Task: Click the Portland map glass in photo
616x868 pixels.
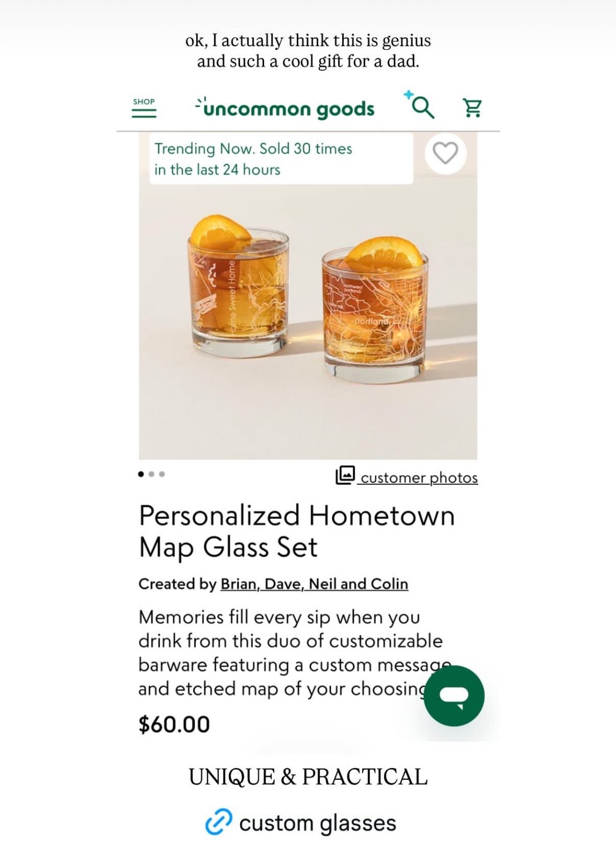Action: tap(375, 316)
